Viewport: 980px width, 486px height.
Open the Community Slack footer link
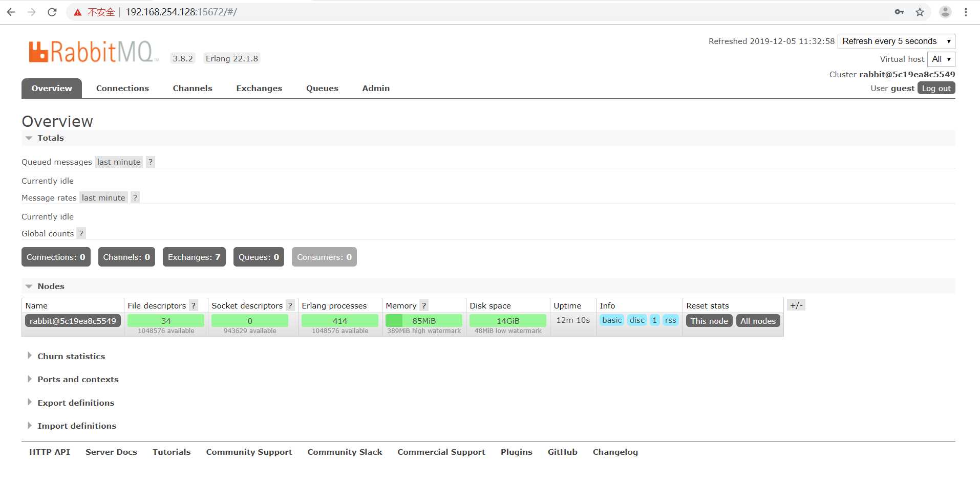[345, 452]
